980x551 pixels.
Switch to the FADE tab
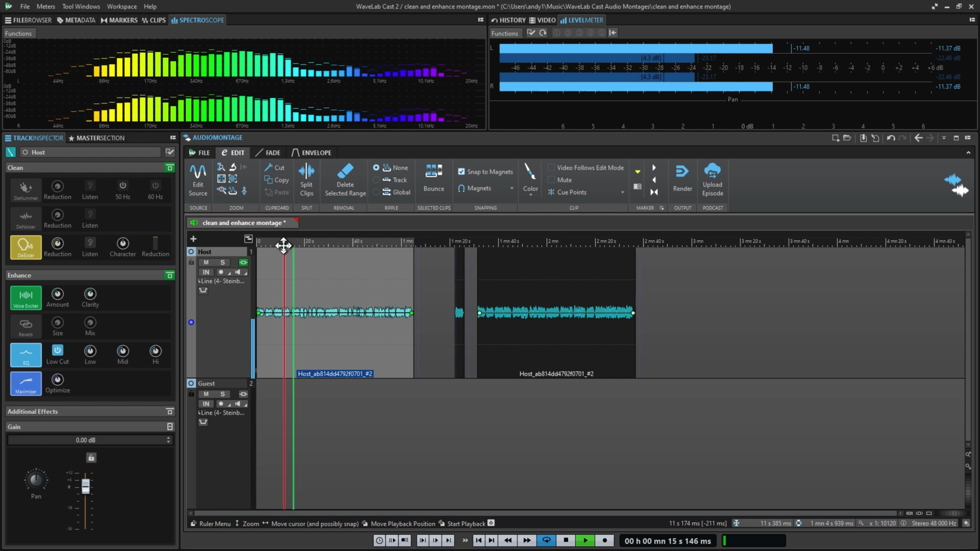271,152
